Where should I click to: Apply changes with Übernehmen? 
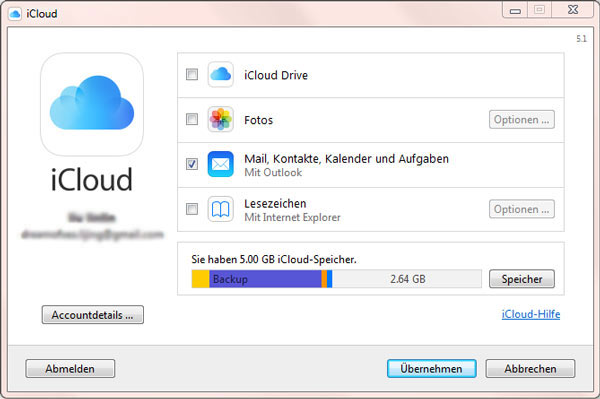[x=431, y=368]
